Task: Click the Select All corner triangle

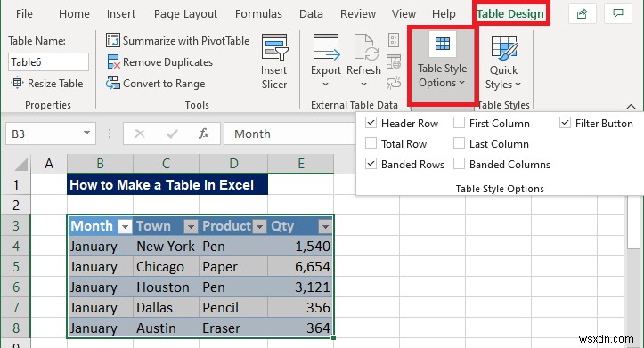Action: (20, 164)
